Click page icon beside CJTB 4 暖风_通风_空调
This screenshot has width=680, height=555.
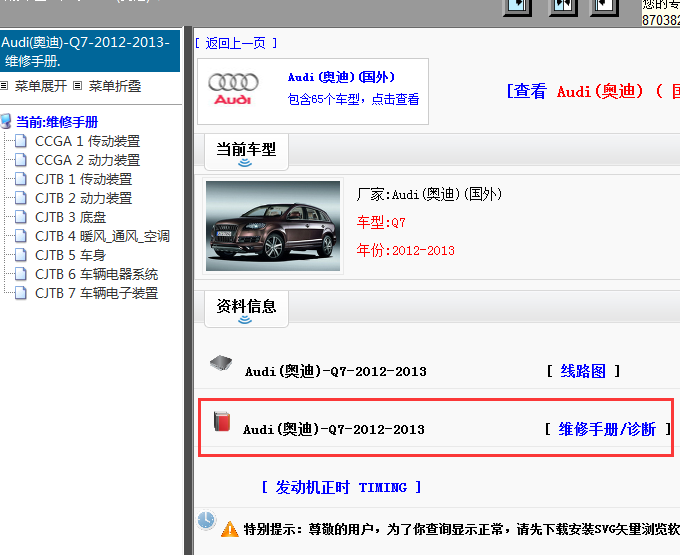(x=20, y=236)
